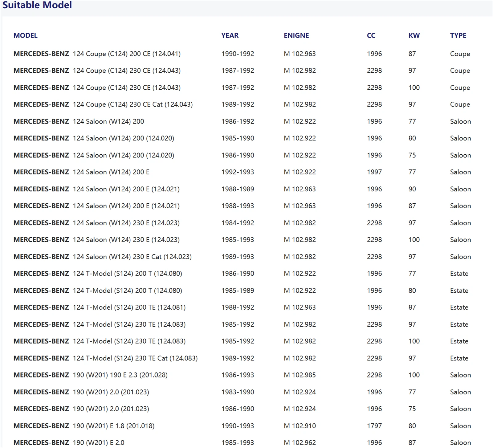This screenshot has width=493, height=448.
Task: Select the KW value 90
Action: [412, 189]
